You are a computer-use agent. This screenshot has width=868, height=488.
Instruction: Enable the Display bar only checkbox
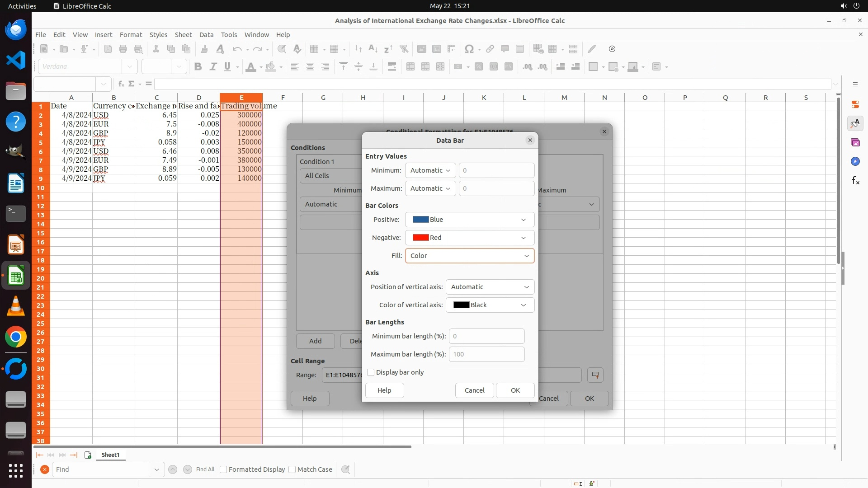(x=371, y=372)
